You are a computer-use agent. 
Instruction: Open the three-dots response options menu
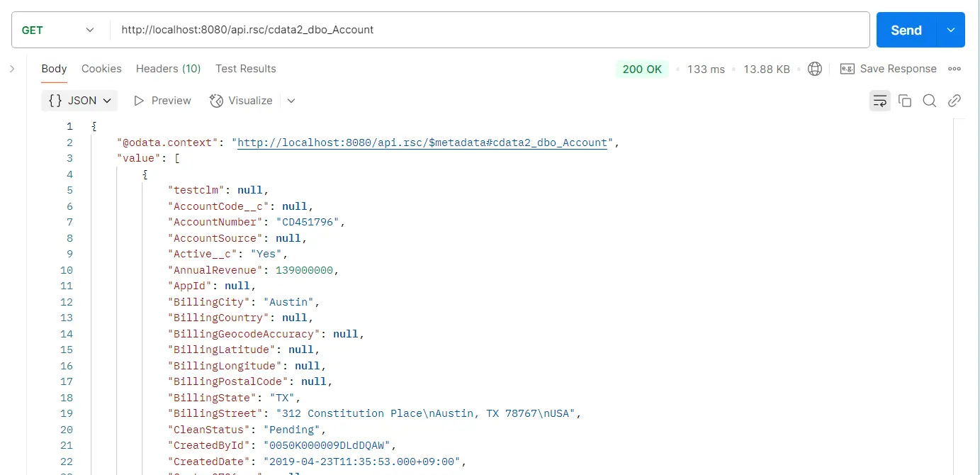point(954,69)
